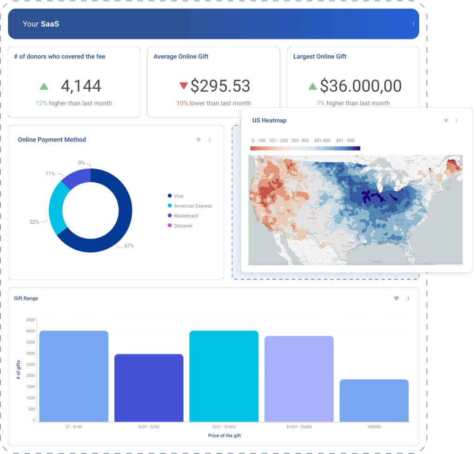This screenshot has height=454, width=476.
Task: Click green up arrow beside 4,144
Action: (x=44, y=86)
